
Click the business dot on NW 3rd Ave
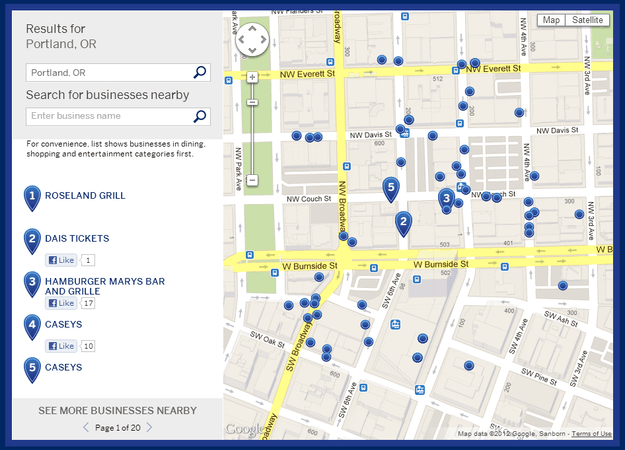pos(579,214)
